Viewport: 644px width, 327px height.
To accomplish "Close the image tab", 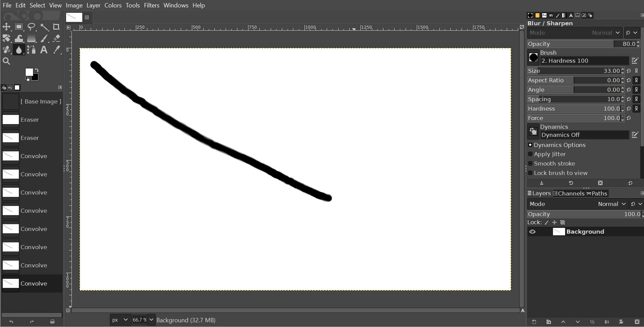I will (87, 17).
